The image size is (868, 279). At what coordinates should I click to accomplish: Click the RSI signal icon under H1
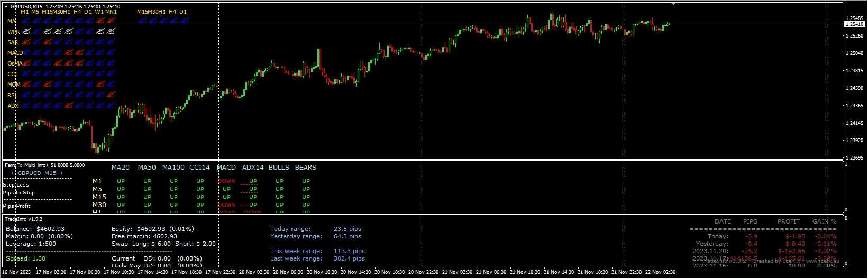point(69,95)
